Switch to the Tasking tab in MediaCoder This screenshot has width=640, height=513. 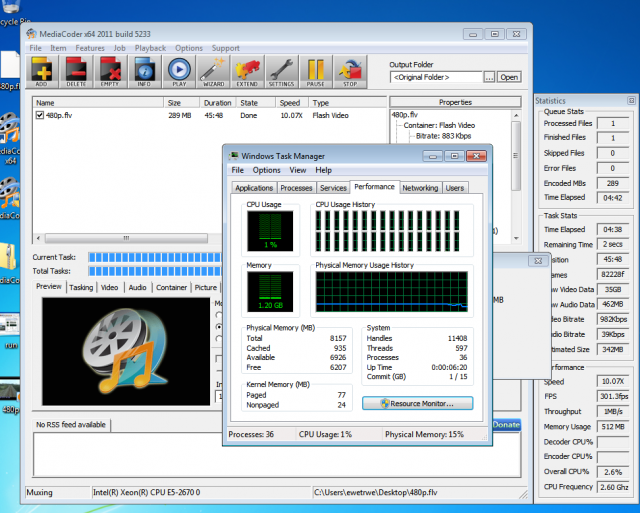81,287
